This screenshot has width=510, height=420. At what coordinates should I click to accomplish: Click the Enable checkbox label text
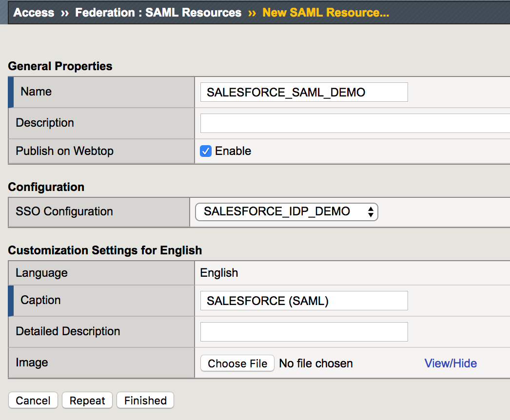233,151
